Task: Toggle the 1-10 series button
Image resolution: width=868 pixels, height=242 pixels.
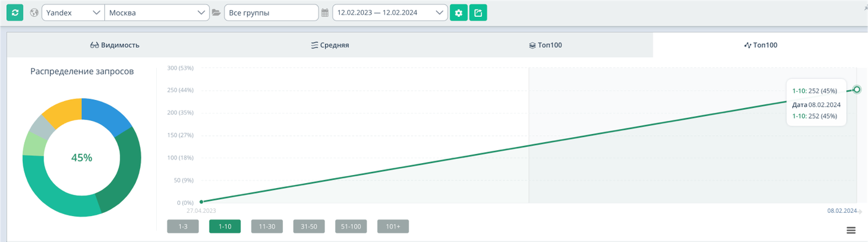Action: (x=225, y=226)
